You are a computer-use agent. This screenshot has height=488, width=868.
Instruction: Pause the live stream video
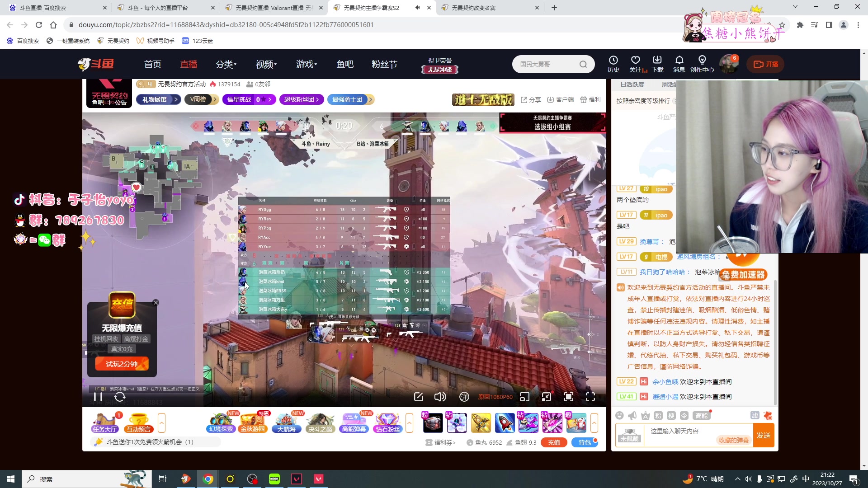click(98, 397)
